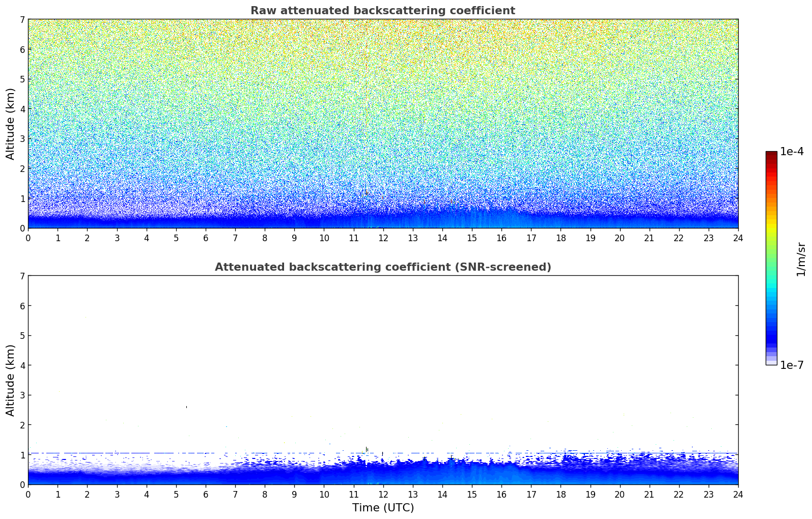Image resolution: width=812 pixels, height=519 pixels.
Task: Click the '7' altitude tick of top plot
Action: tap(22, 19)
